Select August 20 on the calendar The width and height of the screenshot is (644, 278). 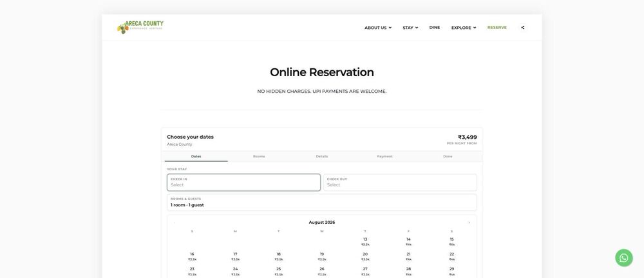tap(365, 257)
